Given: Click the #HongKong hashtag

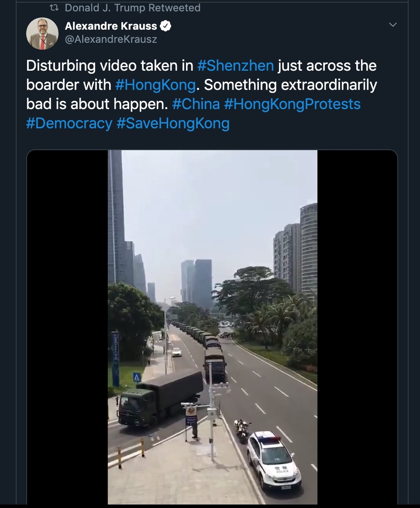Looking at the screenshot, I should 155,85.
